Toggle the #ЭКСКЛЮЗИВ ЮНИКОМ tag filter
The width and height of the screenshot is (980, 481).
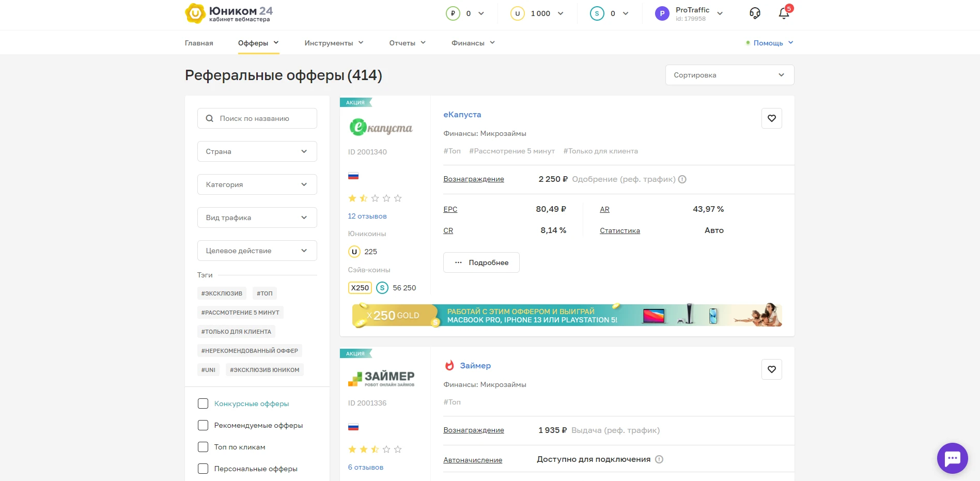(265, 370)
